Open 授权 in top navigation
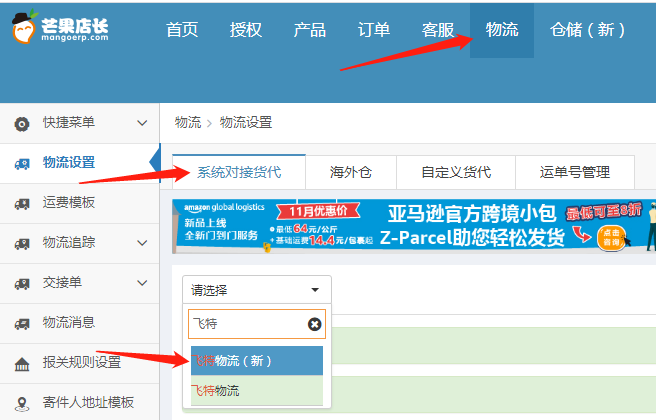 (246, 30)
